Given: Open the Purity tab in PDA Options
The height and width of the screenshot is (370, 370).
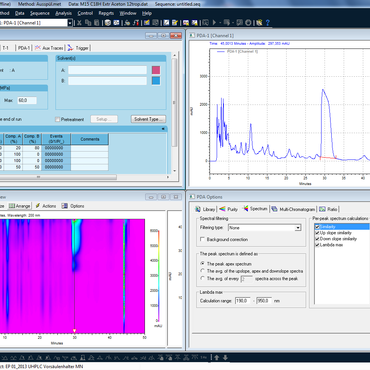Looking at the screenshot, I should coord(229,209).
